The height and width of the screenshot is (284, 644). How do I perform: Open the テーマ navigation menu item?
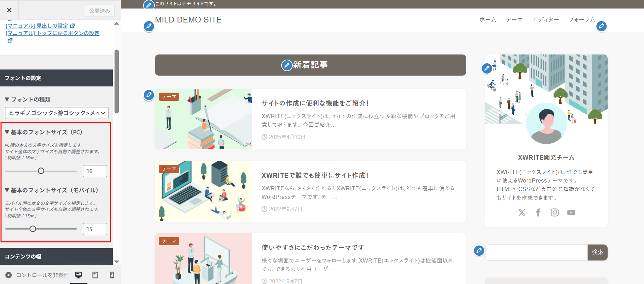click(x=514, y=20)
